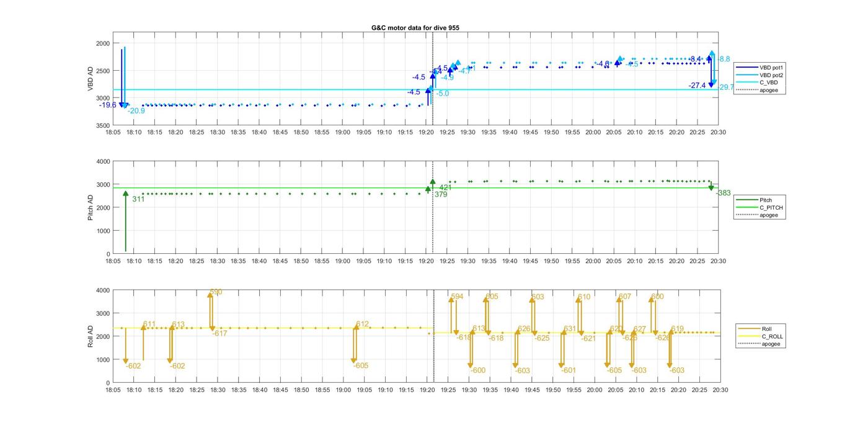Click the 'VBD AD' y-axis label
Image resolution: width=868 pixels, height=430 pixels.
pyautogui.click(x=91, y=79)
